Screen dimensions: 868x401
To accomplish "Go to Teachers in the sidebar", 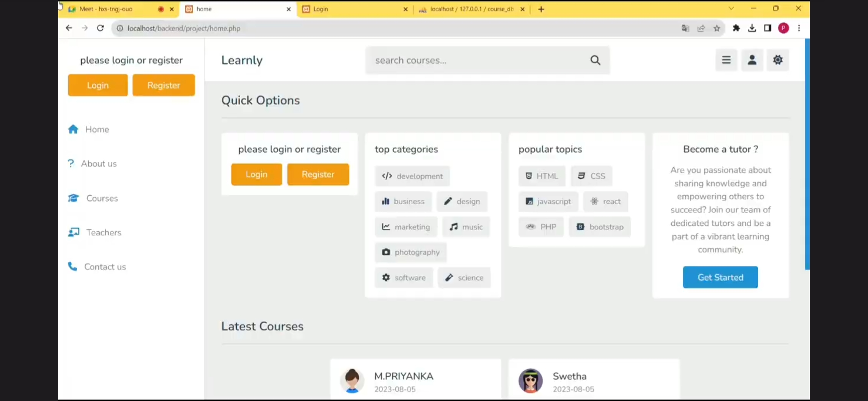I will tap(103, 232).
